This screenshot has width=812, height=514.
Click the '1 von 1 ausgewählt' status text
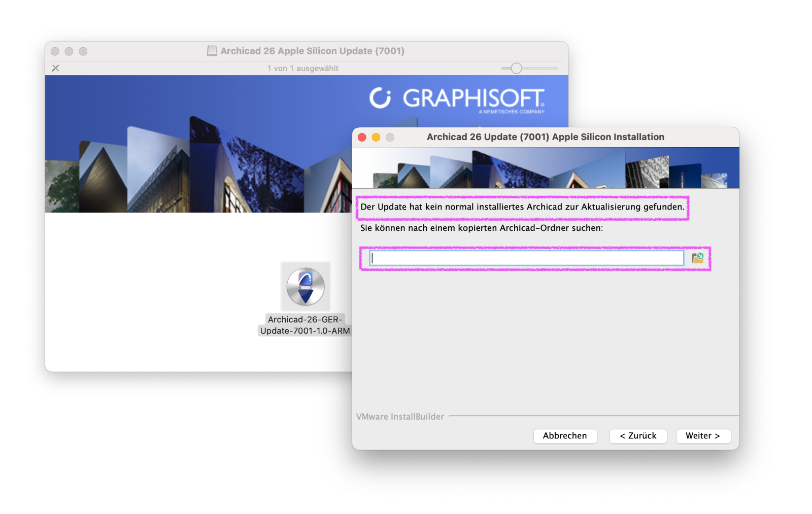tap(303, 68)
